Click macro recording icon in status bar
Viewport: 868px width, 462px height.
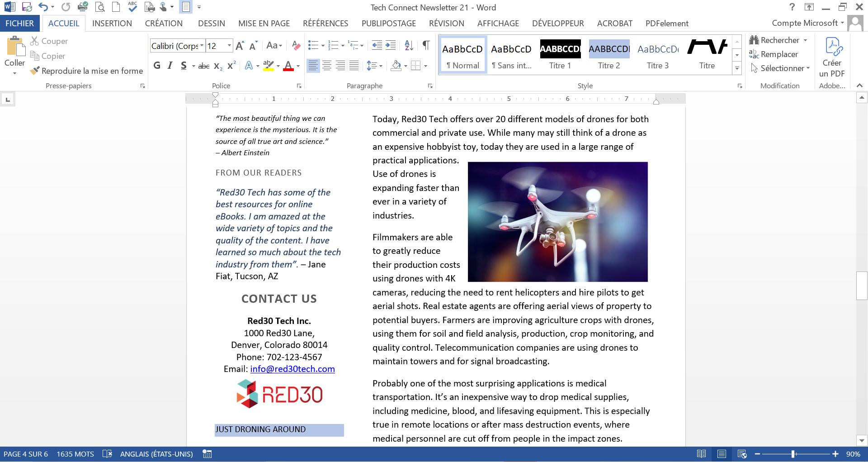click(x=207, y=454)
